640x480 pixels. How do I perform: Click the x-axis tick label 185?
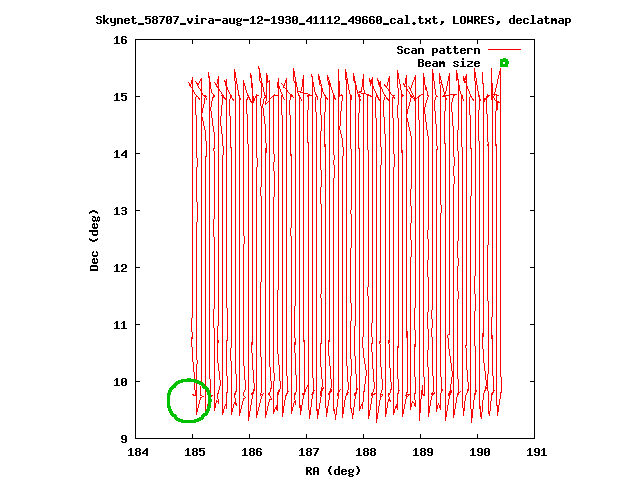(x=195, y=452)
